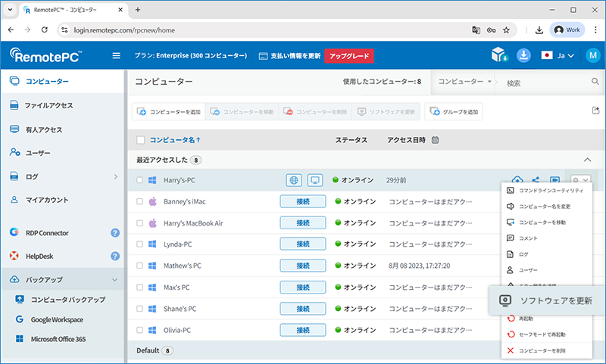The image size is (606, 364).
Task: Click 接続 for Olivia-PC
Action: [303, 330]
